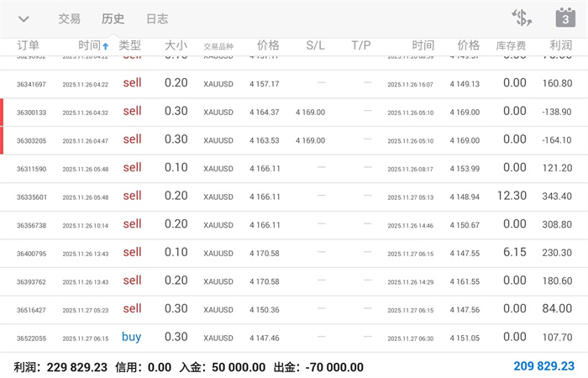Open buy order 36522055 row
This screenshot has width=588, height=378.
(294, 338)
